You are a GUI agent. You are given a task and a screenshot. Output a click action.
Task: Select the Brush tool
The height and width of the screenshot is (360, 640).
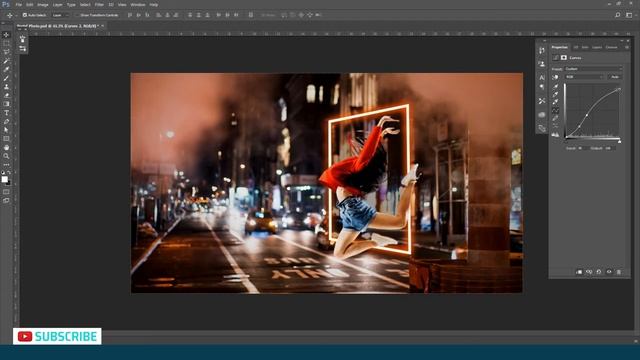[x=6, y=78]
